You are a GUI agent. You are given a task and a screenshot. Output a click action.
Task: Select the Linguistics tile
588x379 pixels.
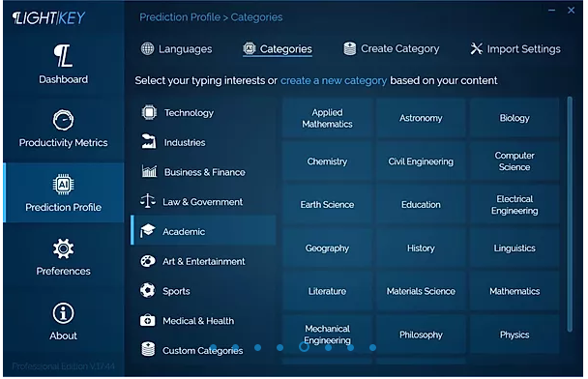pyautogui.click(x=514, y=248)
